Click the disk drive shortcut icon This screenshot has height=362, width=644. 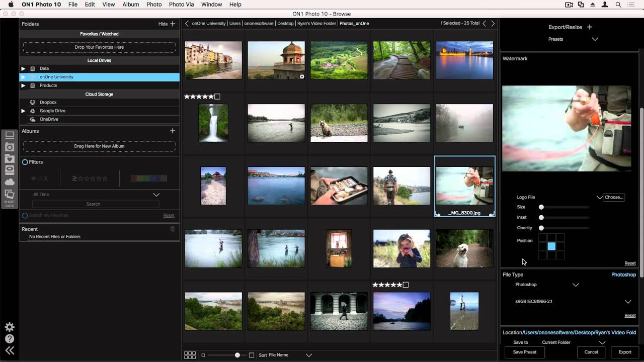coord(10,170)
